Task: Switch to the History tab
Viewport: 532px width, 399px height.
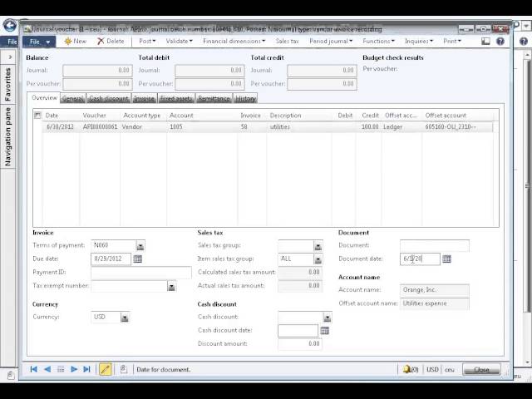Action: pos(245,98)
